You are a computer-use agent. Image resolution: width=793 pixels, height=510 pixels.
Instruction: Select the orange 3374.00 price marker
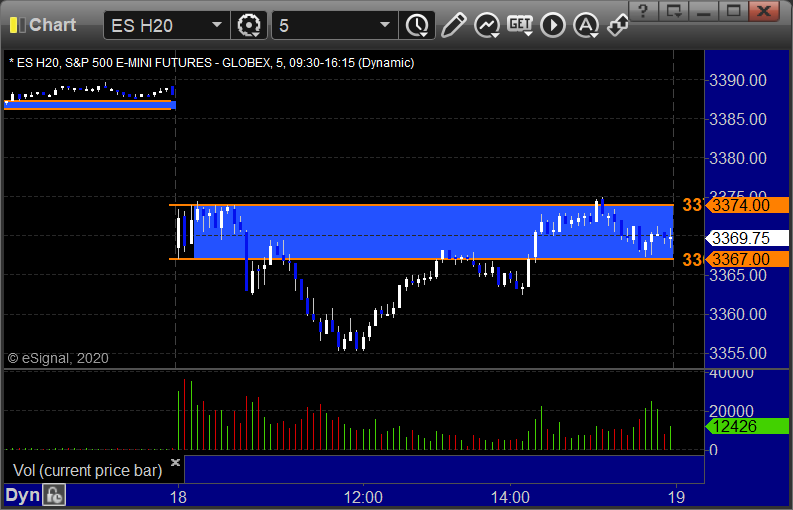(747, 205)
